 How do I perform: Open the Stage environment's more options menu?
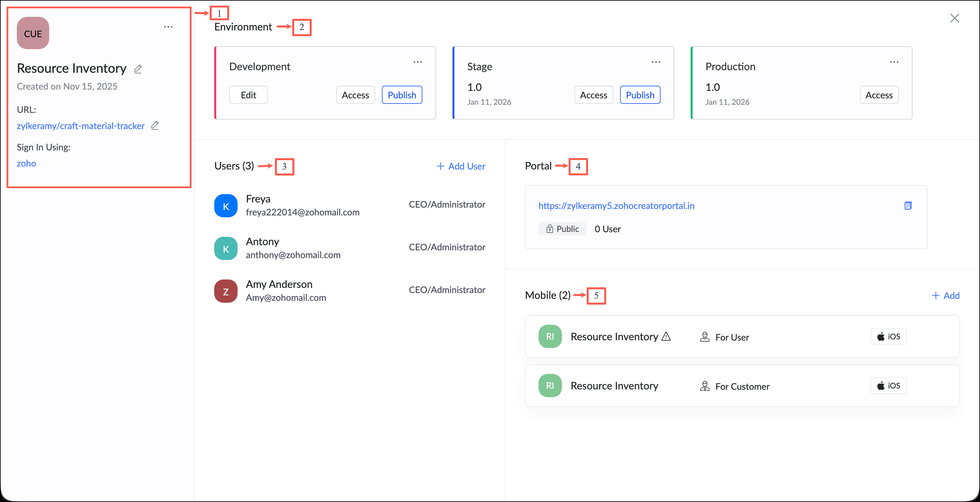click(655, 62)
